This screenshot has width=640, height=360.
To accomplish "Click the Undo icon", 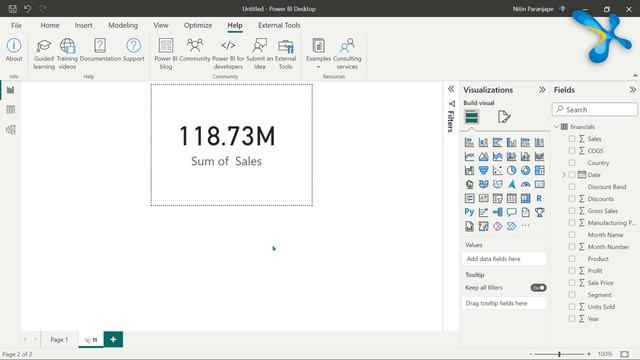I will click(x=27, y=9).
